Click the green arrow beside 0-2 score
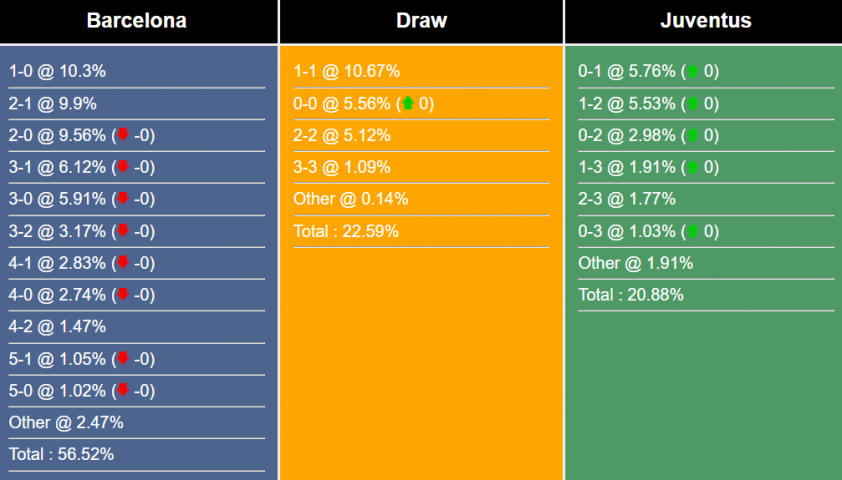This screenshot has height=480, width=842. point(692,135)
